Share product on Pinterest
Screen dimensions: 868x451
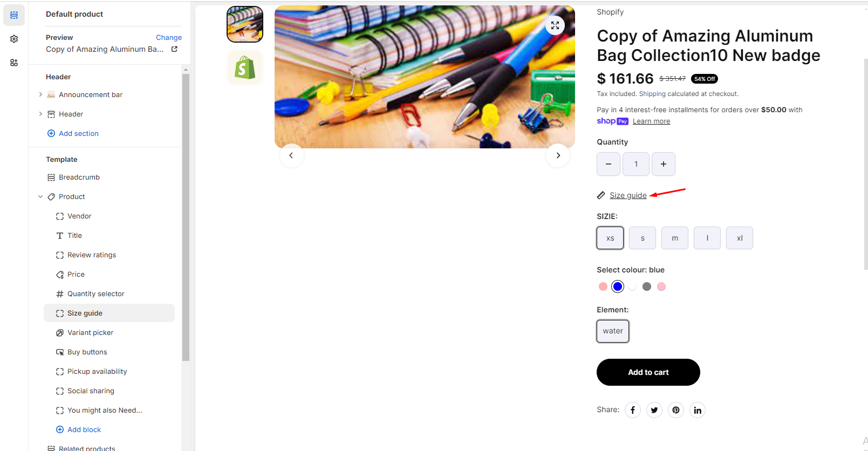[x=676, y=410]
